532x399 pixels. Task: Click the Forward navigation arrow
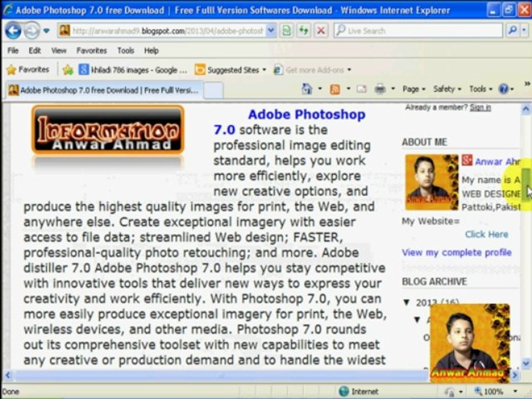tap(32, 31)
